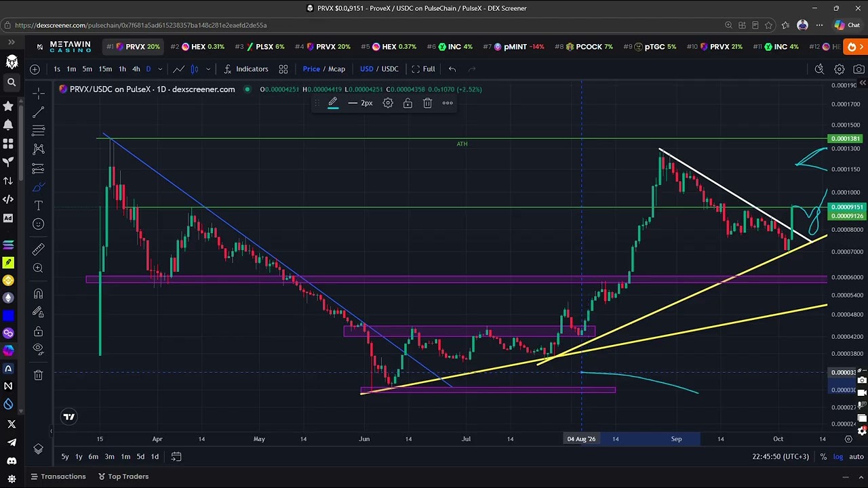Take a chart snapshot with camera icon
868x488 pixels.
pos(859,69)
